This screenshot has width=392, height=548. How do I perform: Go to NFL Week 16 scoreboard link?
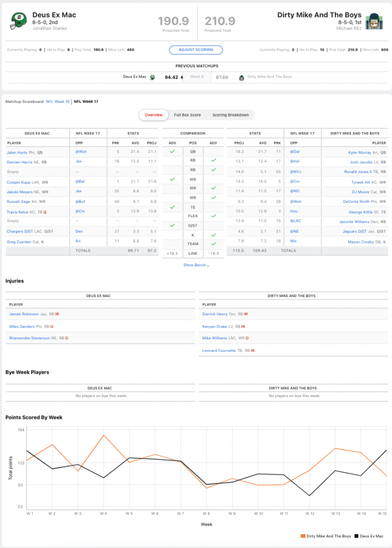point(57,101)
